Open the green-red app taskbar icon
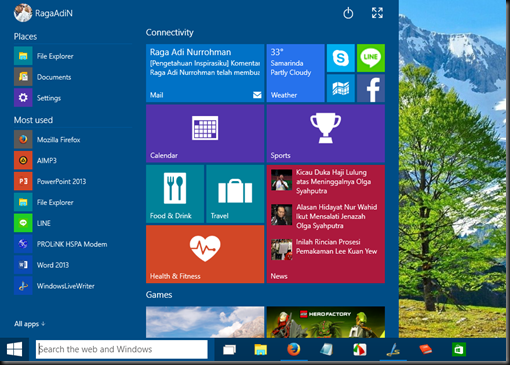 pyautogui.click(x=360, y=350)
